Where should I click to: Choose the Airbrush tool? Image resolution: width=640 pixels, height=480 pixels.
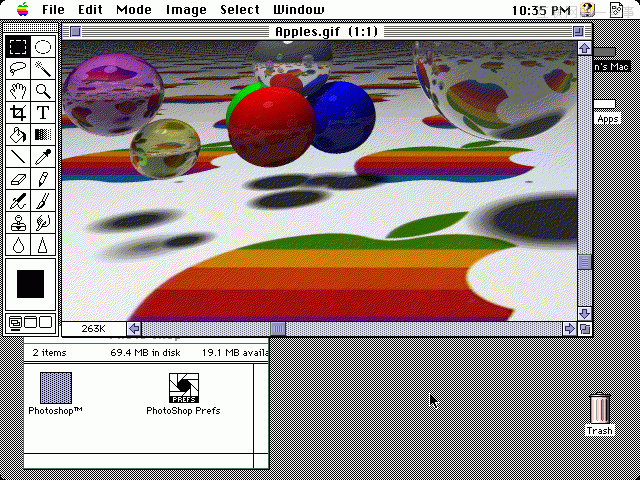click(x=18, y=200)
